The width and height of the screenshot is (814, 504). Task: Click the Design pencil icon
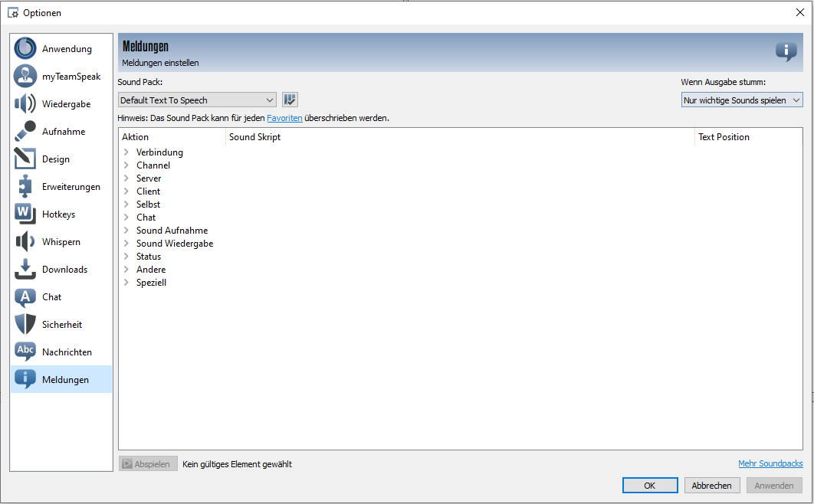coord(25,159)
